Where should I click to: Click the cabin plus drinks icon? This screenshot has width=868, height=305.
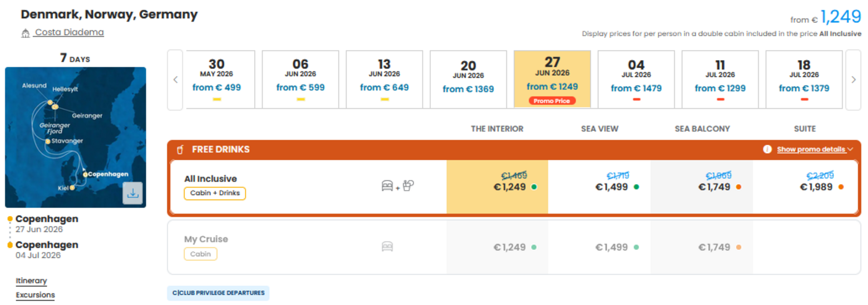click(398, 186)
